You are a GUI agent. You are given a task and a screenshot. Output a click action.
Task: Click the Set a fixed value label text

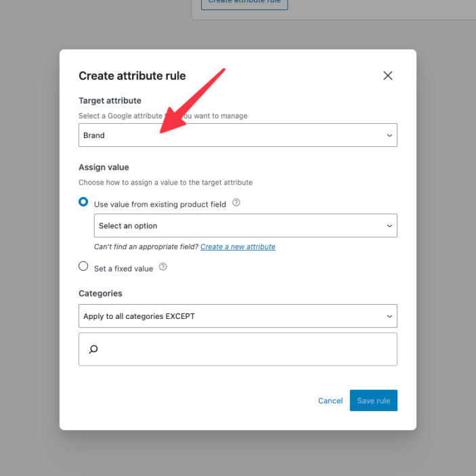124,268
